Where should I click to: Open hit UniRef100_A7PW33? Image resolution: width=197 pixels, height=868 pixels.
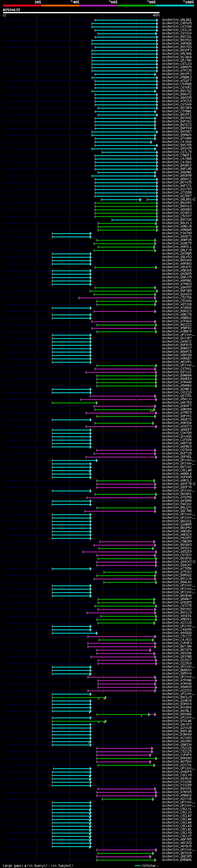coord(177,284)
